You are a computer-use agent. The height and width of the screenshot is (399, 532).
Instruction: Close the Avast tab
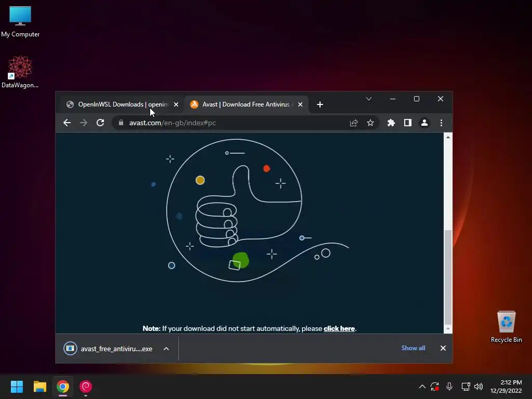(300, 104)
